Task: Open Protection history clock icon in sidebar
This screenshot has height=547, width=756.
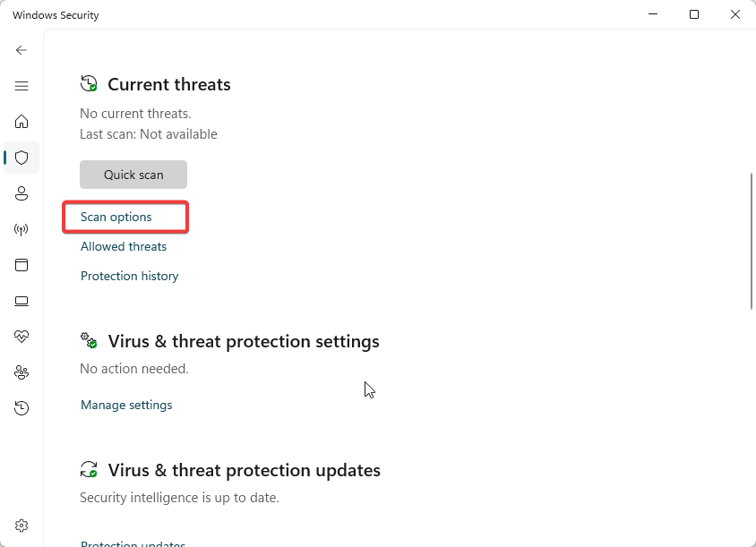Action: pos(21,408)
